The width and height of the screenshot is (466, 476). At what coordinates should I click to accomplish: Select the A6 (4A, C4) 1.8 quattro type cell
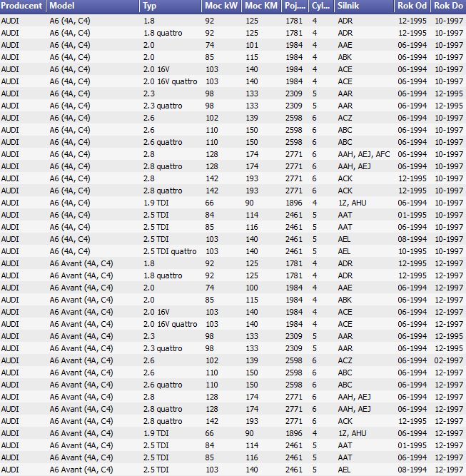[x=163, y=33]
